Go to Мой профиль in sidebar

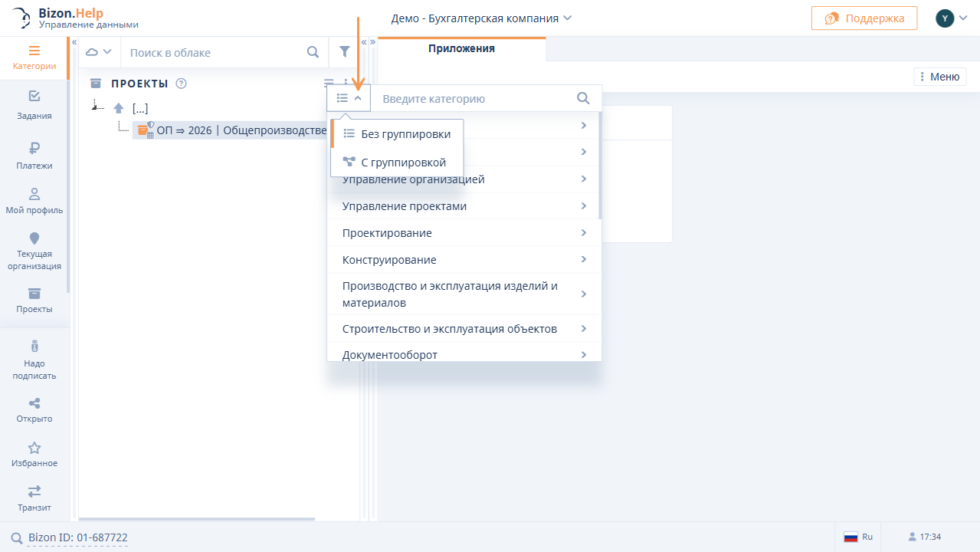[34, 201]
